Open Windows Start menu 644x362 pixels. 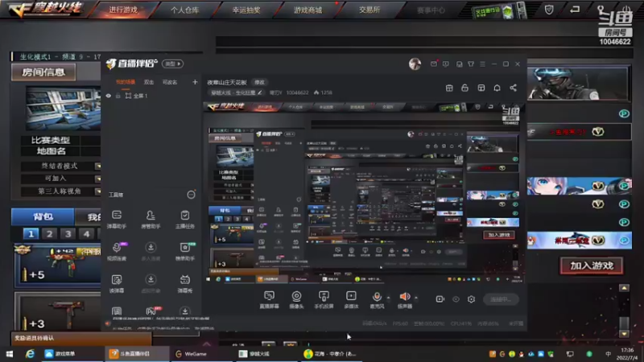pos(9,353)
